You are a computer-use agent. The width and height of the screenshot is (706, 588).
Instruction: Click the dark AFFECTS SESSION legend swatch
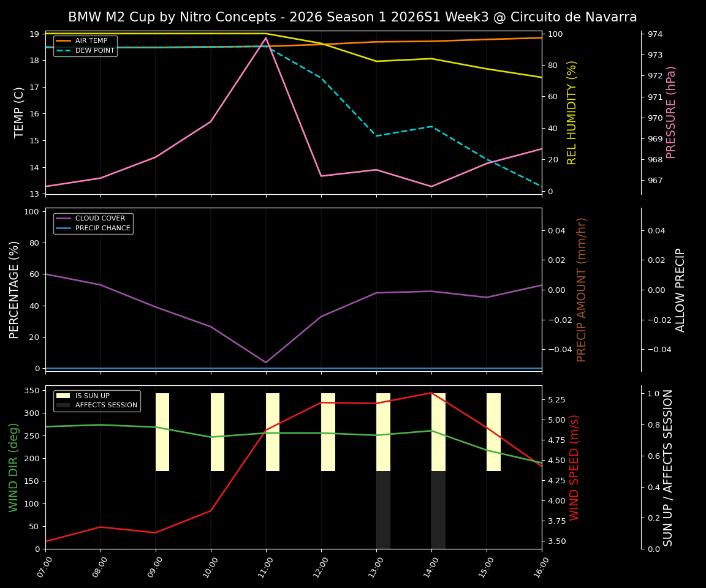(x=63, y=405)
